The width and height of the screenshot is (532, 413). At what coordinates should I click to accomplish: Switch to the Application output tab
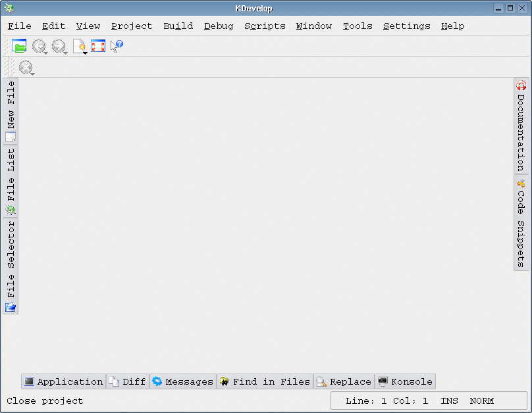point(63,381)
